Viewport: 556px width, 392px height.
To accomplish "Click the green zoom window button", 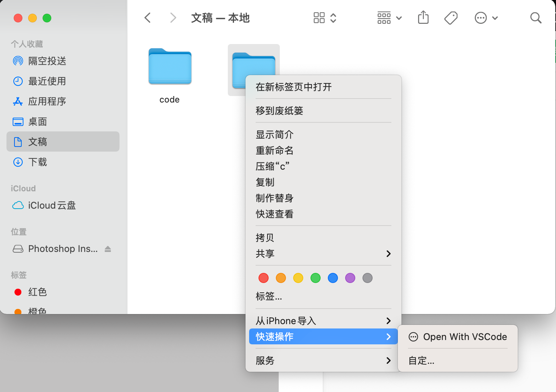I will coord(47,18).
